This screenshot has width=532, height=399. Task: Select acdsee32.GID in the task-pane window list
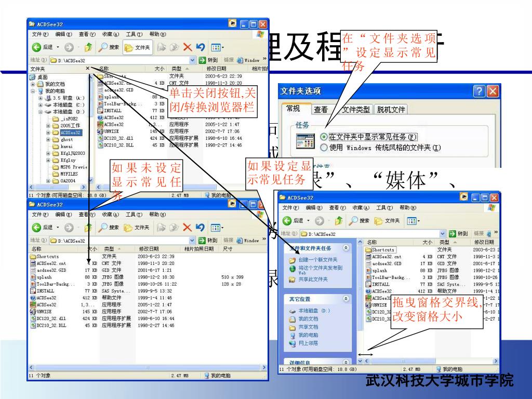pyautogui.click(x=387, y=263)
